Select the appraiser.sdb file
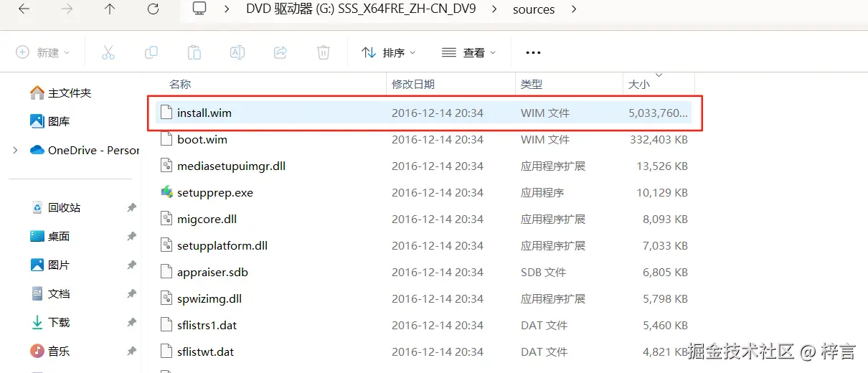Image resolution: width=868 pixels, height=373 pixels. click(423, 272)
